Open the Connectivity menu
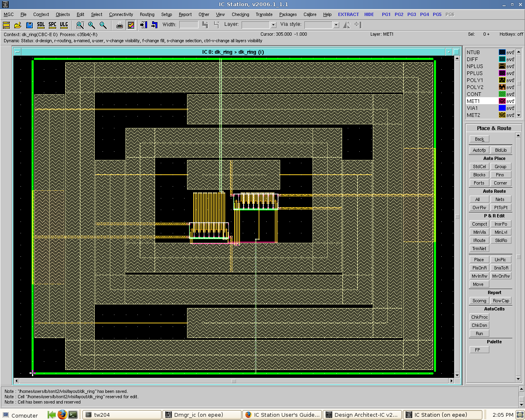This screenshot has height=420, width=525. pos(121,14)
